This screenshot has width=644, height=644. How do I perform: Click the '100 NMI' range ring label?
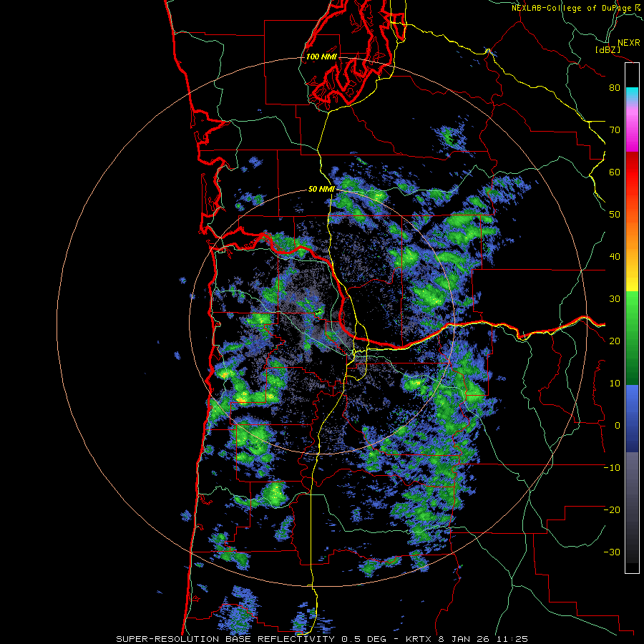[321, 57]
